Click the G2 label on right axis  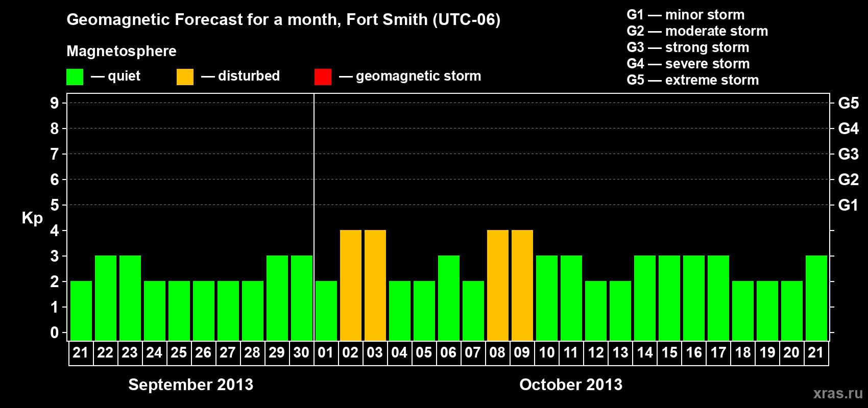point(849,180)
